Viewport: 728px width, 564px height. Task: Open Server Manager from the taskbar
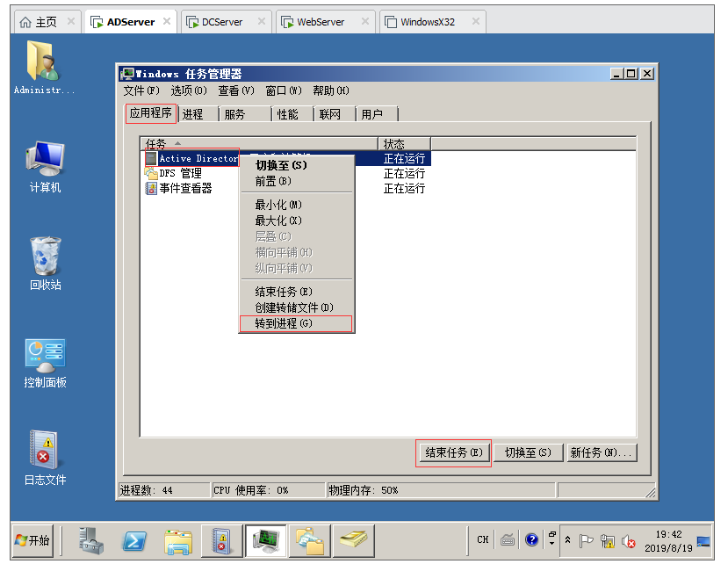tap(92, 540)
